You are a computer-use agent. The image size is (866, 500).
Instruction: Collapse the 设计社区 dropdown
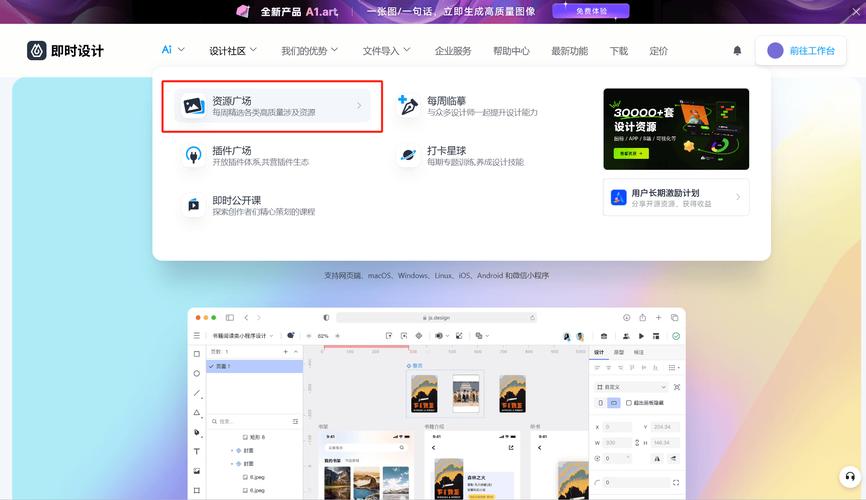coord(233,51)
